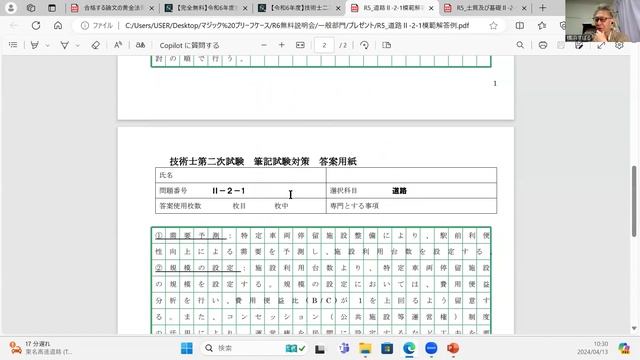Image resolution: width=640 pixels, height=360 pixels.
Task: Open a new browser tab
Action: coord(542,8)
